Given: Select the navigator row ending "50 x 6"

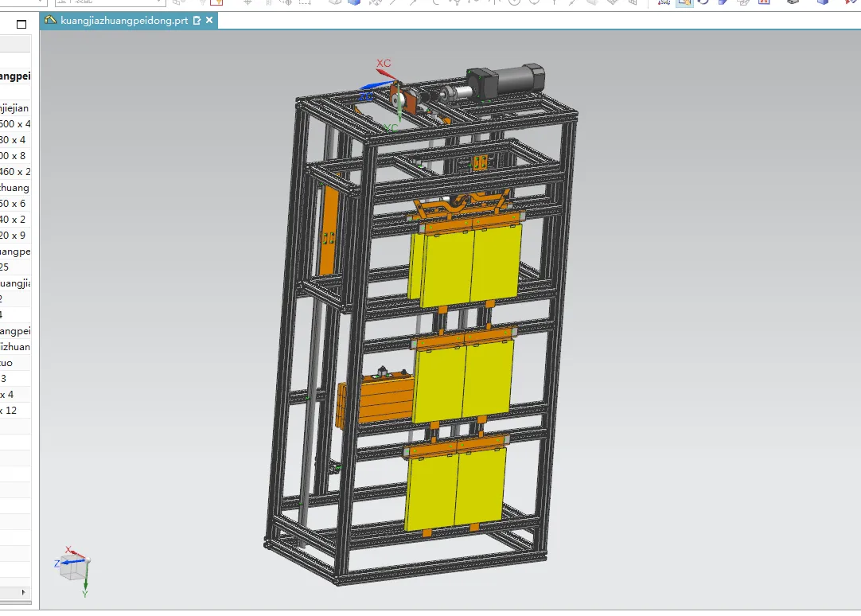Looking at the screenshot, I should click(15, 204).
